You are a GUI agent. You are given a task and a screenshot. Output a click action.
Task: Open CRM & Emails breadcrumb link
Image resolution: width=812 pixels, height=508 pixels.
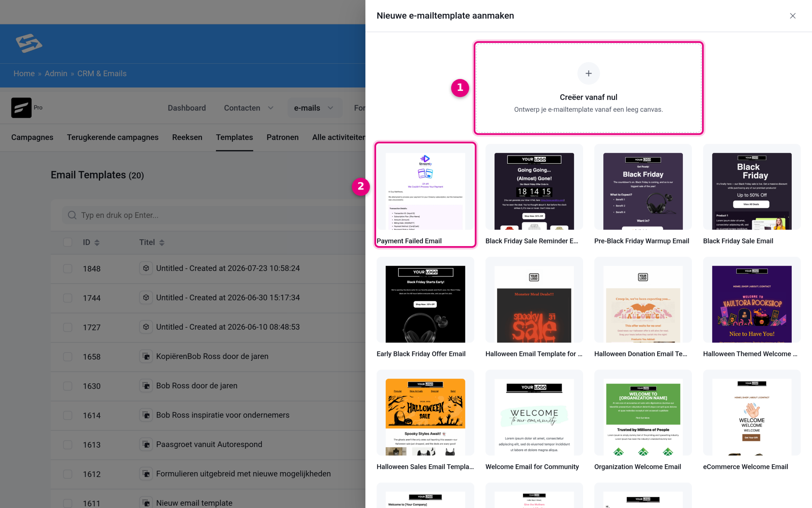pos(102,74)
